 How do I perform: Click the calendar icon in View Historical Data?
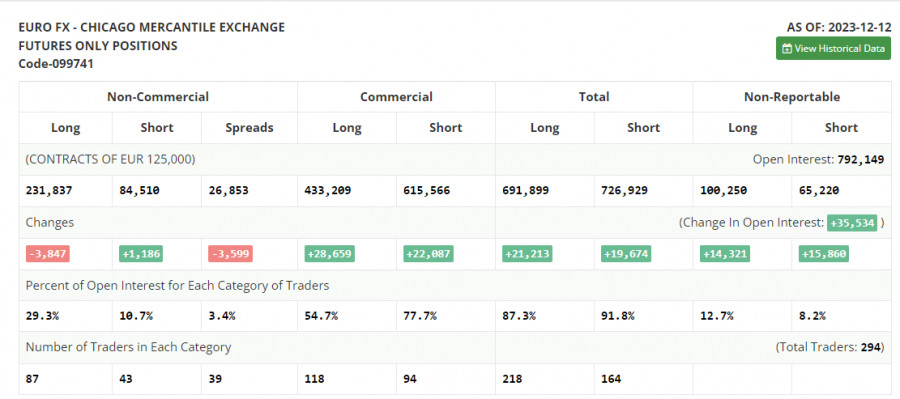click(787, 49)
